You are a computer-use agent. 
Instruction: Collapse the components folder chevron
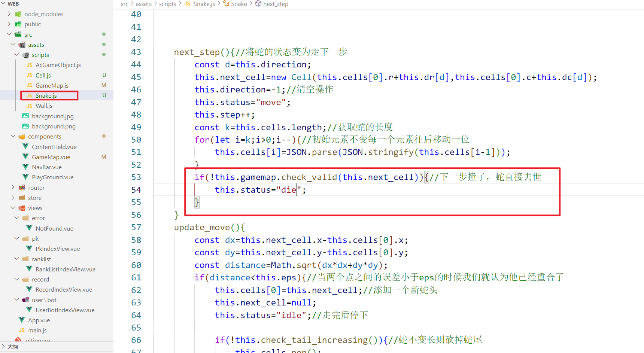click(x=13, y=137)
